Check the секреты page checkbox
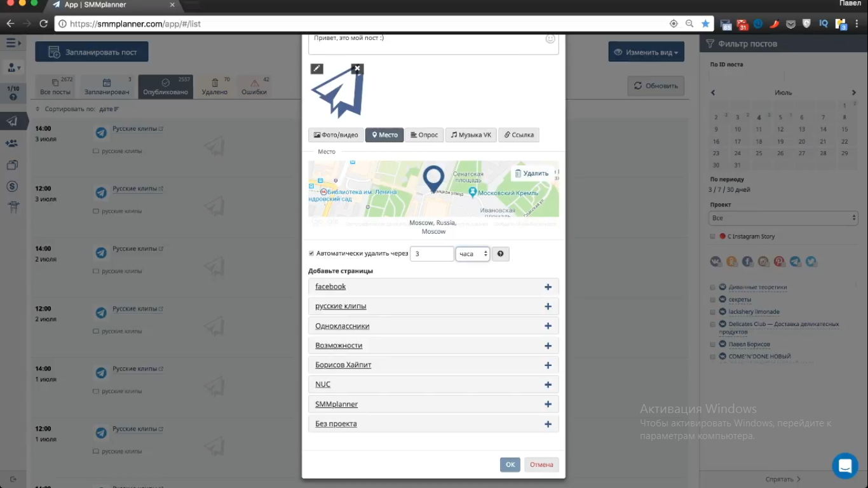The height and width of the screenshot is (488, 868). (713, 299)
